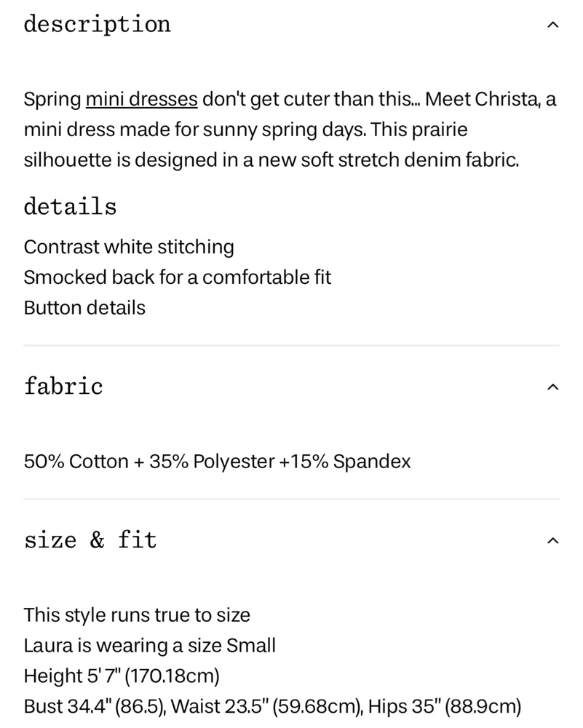Open the mini dresses link
The image size is (583, 728).
pos(142,99)
